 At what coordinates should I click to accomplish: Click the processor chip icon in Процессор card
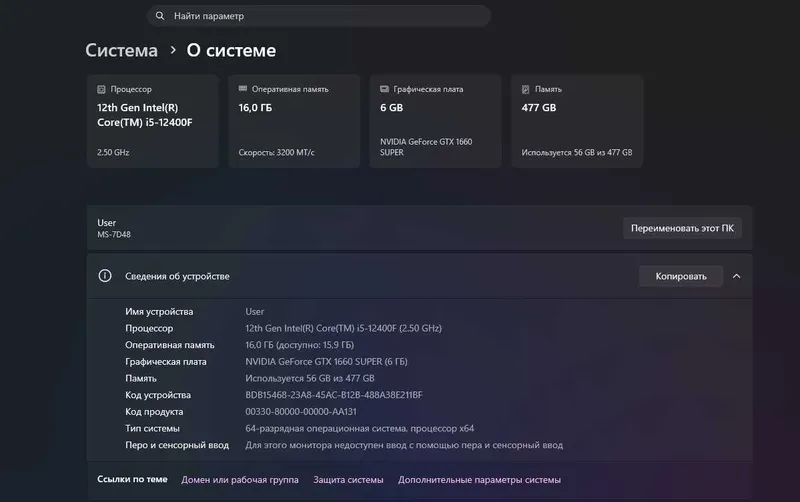coord(101,89)
